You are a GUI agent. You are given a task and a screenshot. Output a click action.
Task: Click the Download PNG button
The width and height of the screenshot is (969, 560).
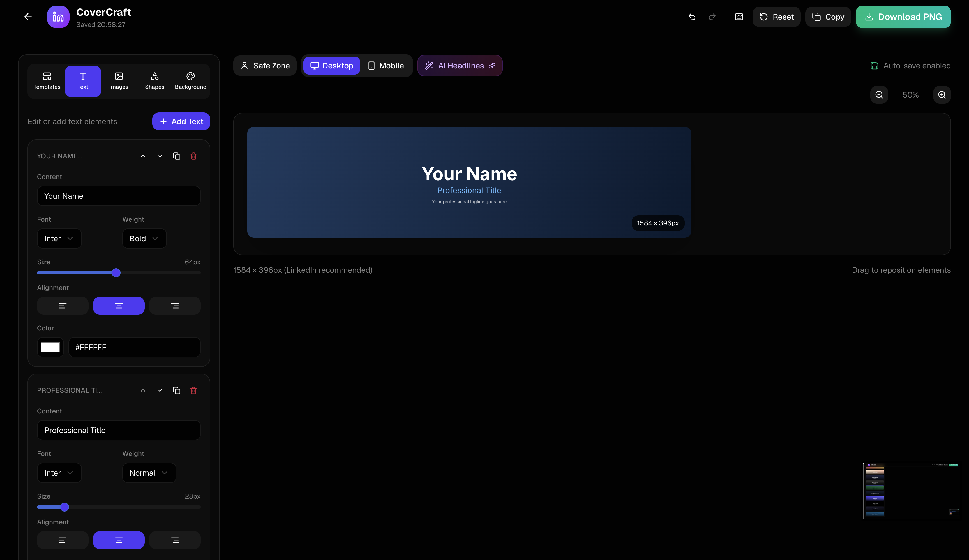[x=903, y=17]
